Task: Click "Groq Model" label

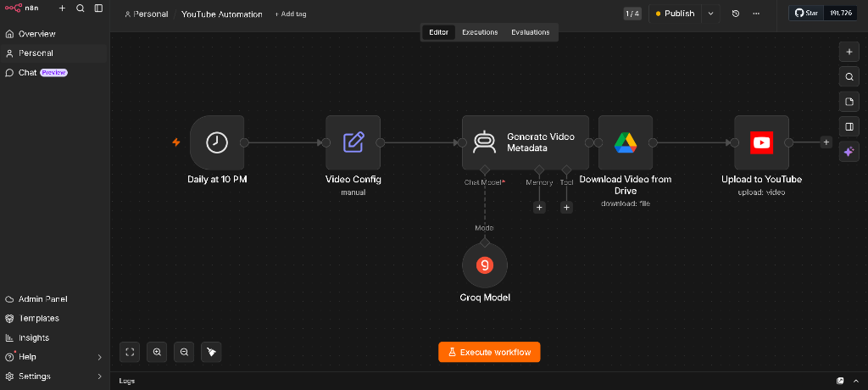Action: click(x=485, y=298)
